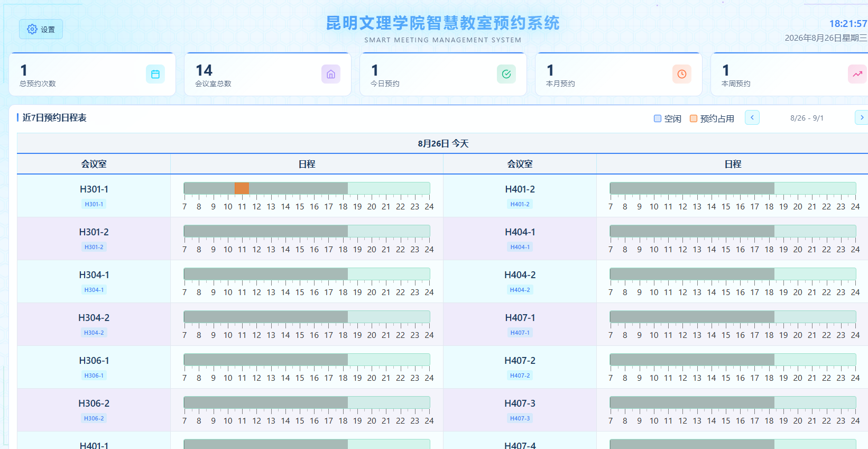Click the H404-1 schedule timeline bar
Screen dimensions: 868x449
[733, 231]
